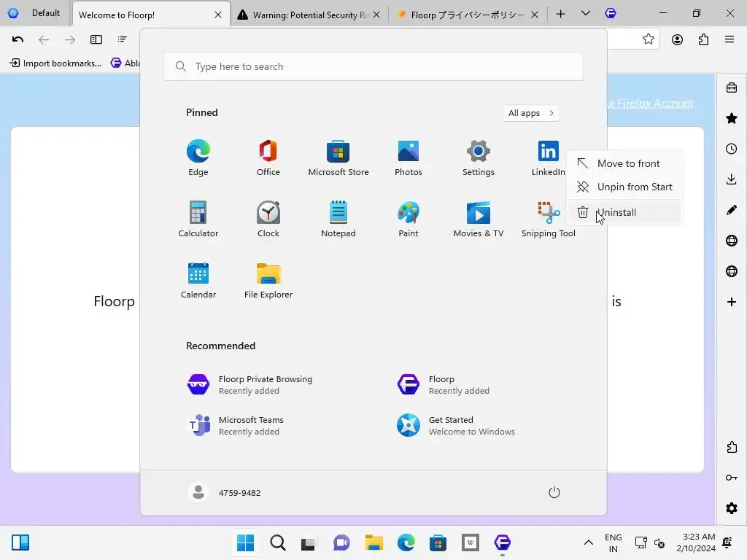Open the LinkedIn pinned app

coord(548,158)
